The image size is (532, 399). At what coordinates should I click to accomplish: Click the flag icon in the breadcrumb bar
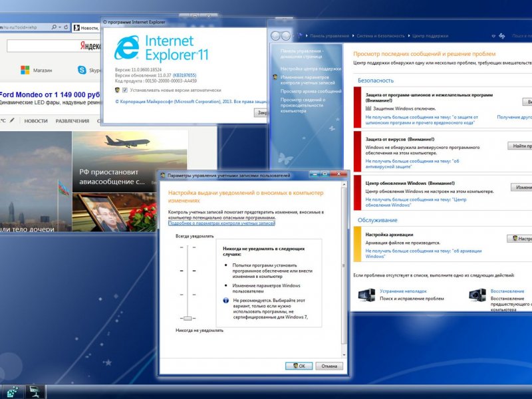300,35
